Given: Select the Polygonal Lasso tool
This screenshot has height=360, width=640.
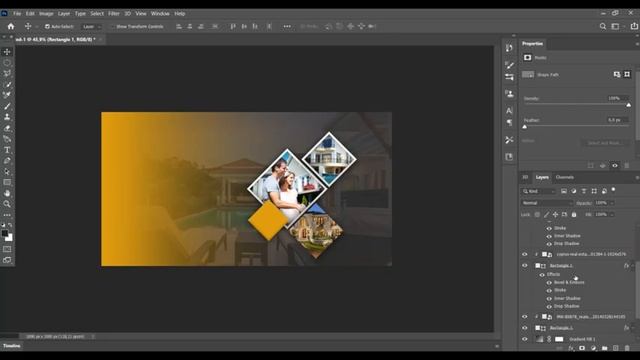Looking at the screenshot, I should 7,73.
